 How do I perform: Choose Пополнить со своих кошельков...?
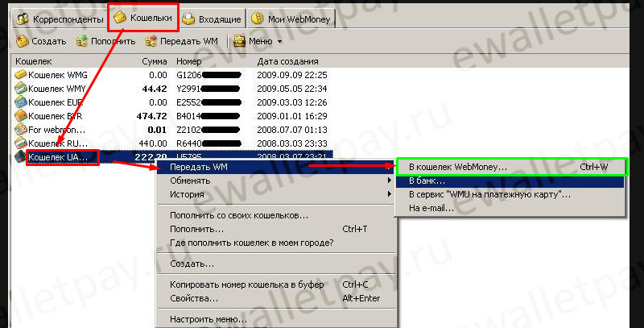tap(276, 215)
